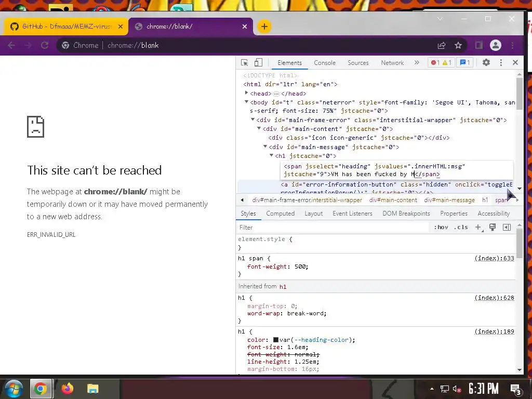The image size is (532, 399).
Task: Open the Console tab
Action: pos(324,63)
